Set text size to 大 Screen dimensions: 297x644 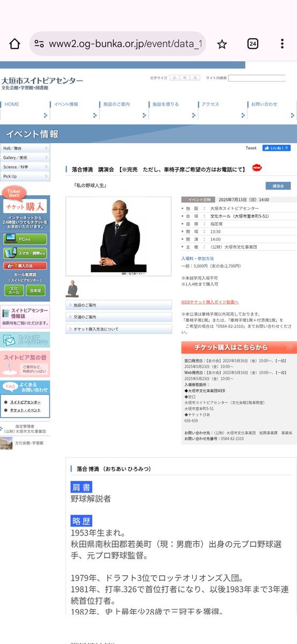(x=195, y=78)
